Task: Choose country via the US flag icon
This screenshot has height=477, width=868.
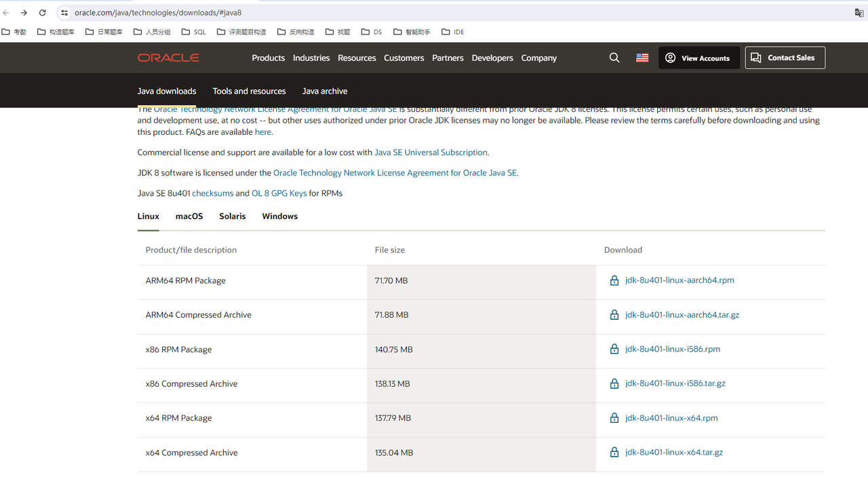Action: pos(642,58)
